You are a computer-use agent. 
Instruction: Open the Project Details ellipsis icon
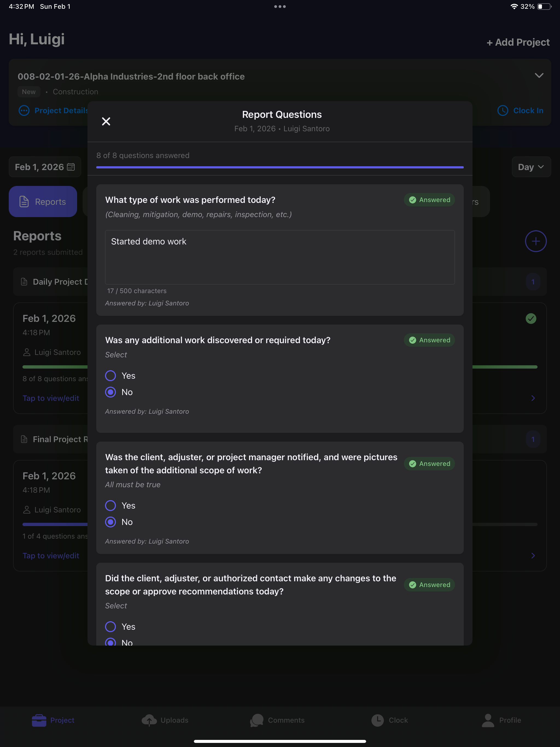click(x=24, y=110)
